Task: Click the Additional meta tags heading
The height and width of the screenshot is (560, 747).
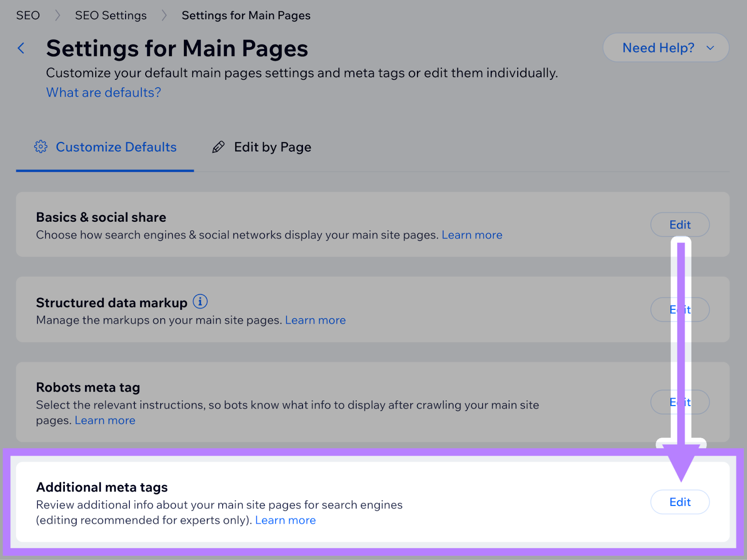Action: pos(102,487)
